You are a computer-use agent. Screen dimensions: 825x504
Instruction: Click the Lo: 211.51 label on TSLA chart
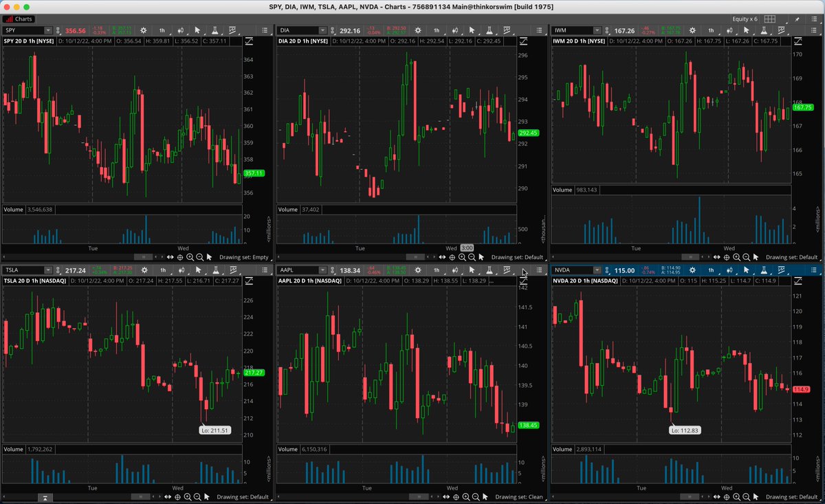tap(214, 430)
